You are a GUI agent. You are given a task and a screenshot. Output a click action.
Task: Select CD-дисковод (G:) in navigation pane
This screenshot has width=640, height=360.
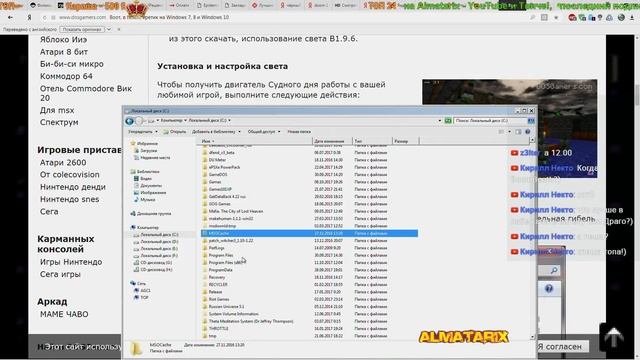pyautogui.click(x=153, y=262)
